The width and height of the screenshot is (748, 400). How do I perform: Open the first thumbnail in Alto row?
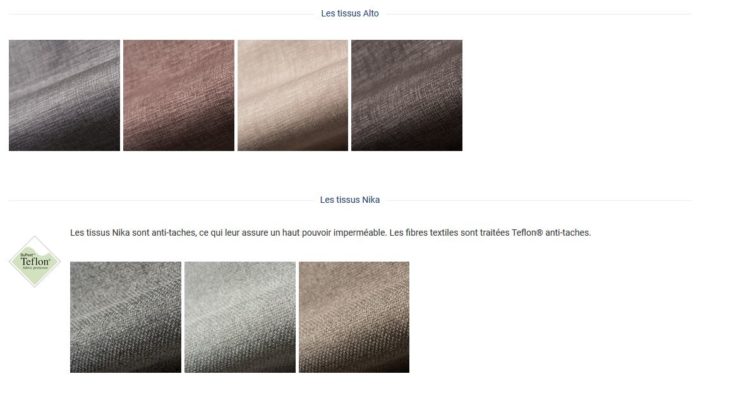click(64, 95)
